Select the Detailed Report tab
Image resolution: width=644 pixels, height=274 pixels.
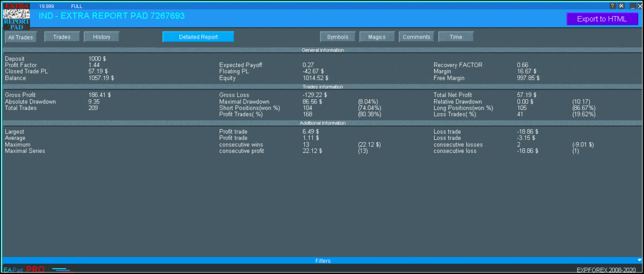click(x=198, y=37)
